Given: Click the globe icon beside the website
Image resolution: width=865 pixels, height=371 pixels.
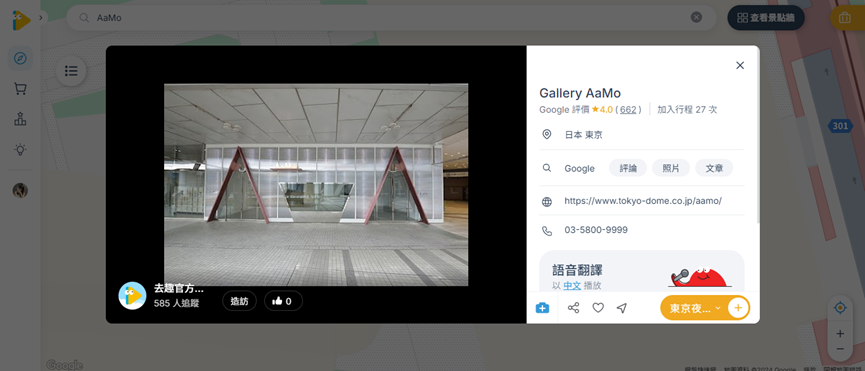Looking at the screenshot, I should point(547,202).
